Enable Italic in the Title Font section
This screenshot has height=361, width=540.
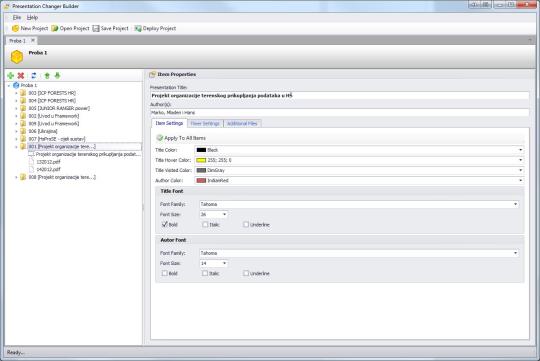[205, 224]
